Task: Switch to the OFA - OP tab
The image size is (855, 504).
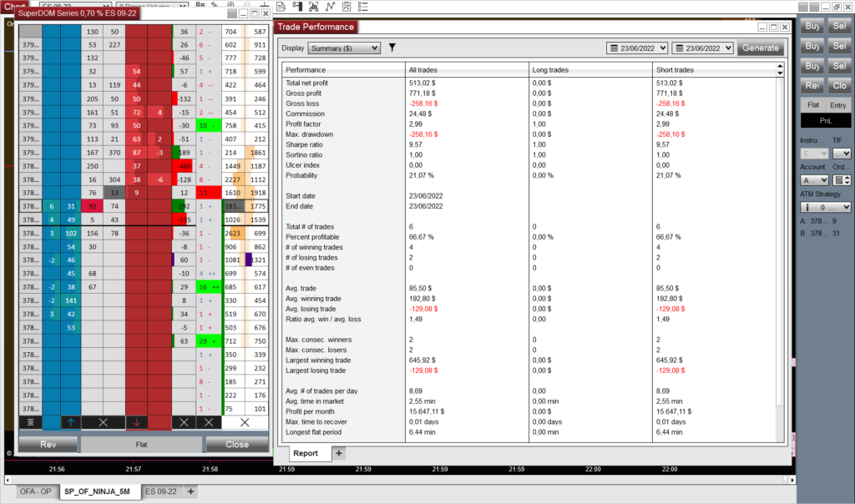Action: click(35, 491)
